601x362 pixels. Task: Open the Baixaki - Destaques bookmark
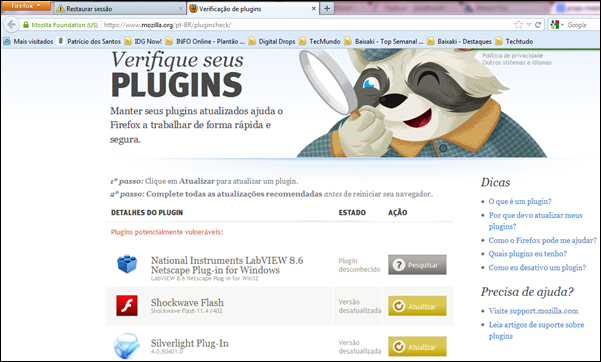click(x=460, y=41)
